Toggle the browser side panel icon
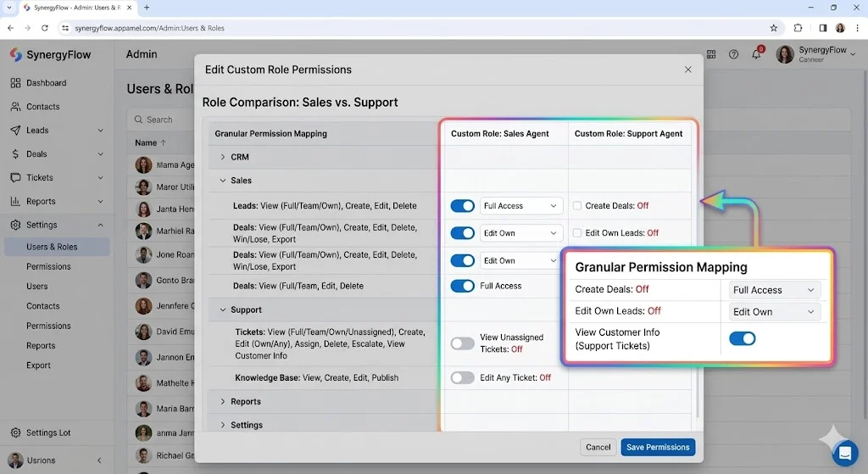 [x=823, y=28]
